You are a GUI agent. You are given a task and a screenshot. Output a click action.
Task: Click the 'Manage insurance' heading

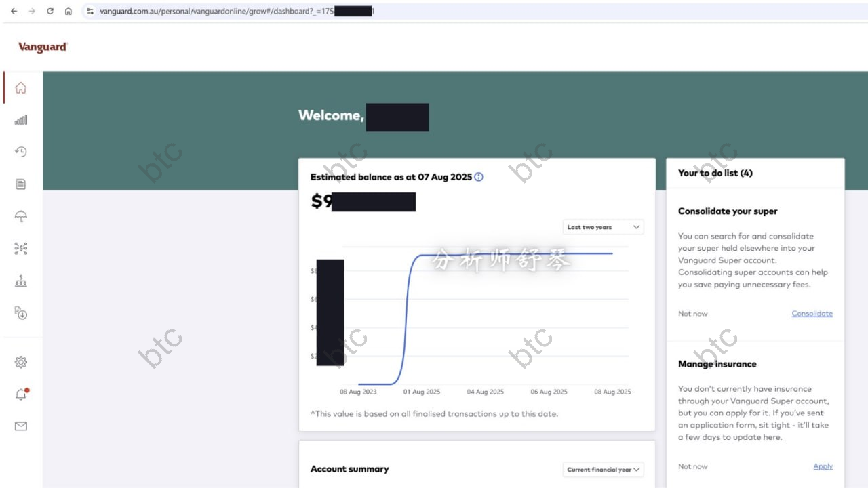717,364
